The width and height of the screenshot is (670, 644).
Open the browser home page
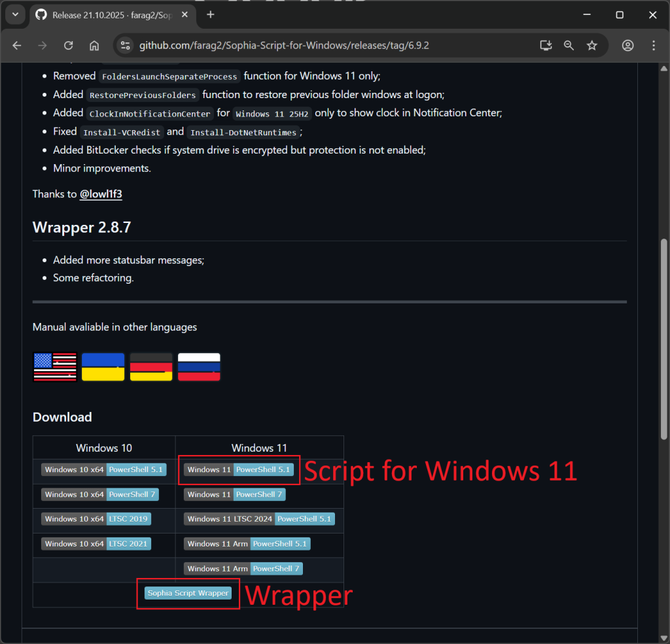coord(94,45)
